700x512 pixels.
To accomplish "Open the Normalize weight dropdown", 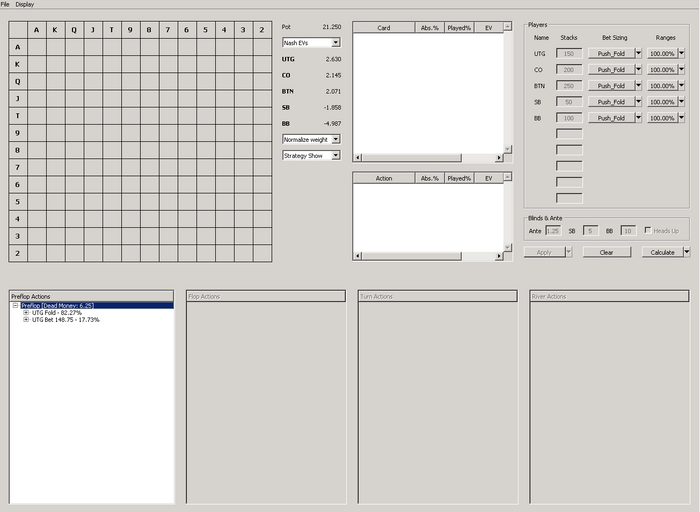I will tap(336, 139).
